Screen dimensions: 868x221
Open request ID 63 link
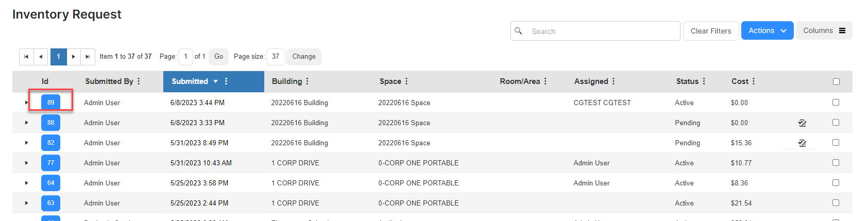[50, 203]
